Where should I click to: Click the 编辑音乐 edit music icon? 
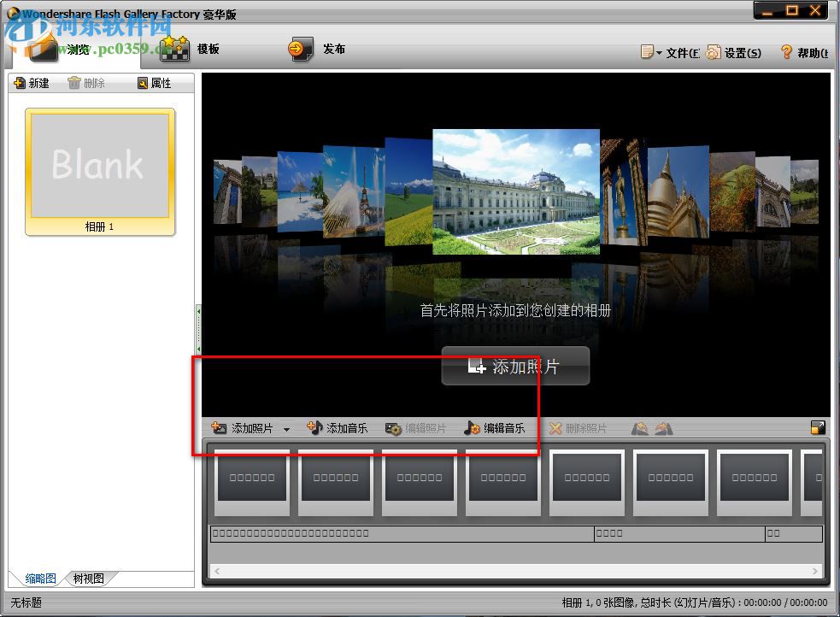(473, 428)
